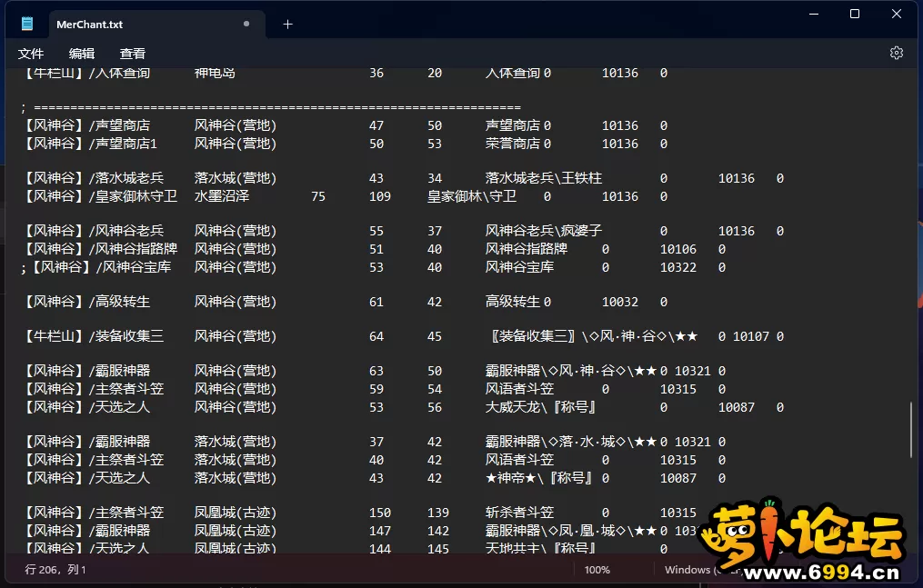
Task: Click the text 【风神谷】/皇家御林守卫
Action: 99,196
